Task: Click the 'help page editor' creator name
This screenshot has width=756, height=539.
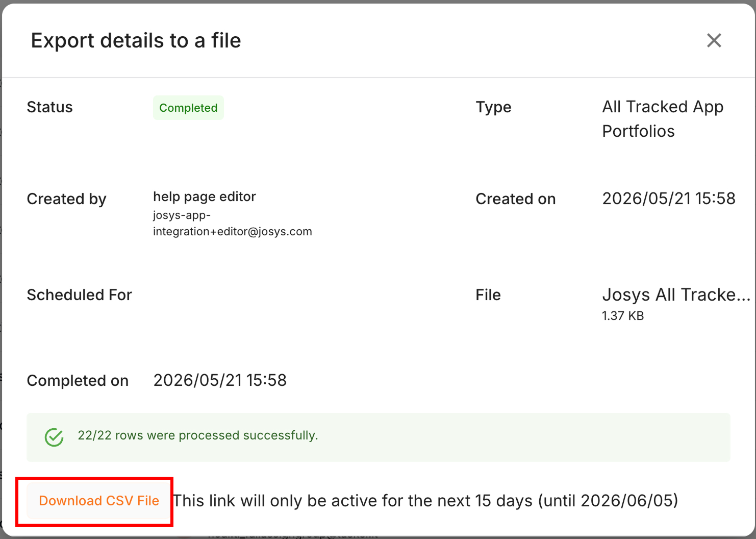Action: tap(205, 197)
